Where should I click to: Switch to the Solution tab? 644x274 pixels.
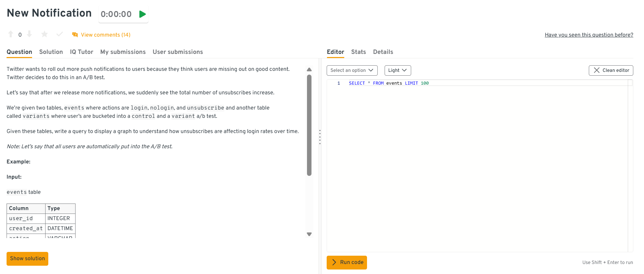(51, 52)
